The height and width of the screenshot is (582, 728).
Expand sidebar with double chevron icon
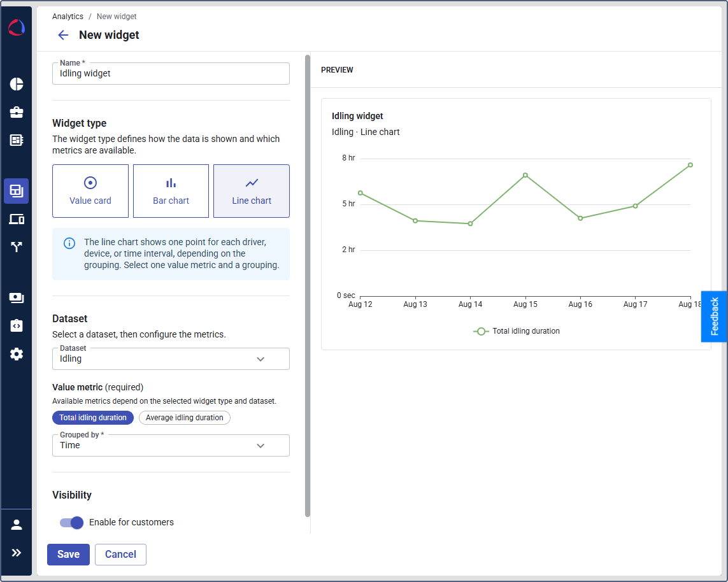[x=17, y=553]
